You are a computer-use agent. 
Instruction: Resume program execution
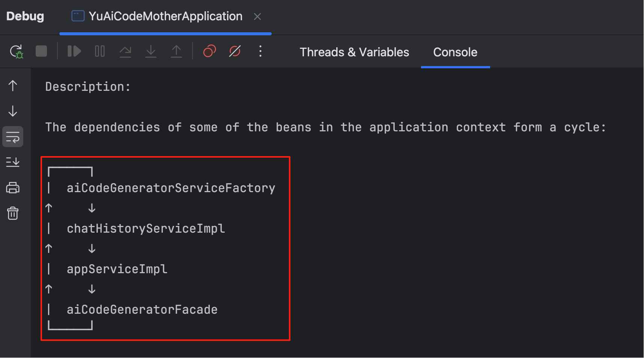click(x=74, y=51)
